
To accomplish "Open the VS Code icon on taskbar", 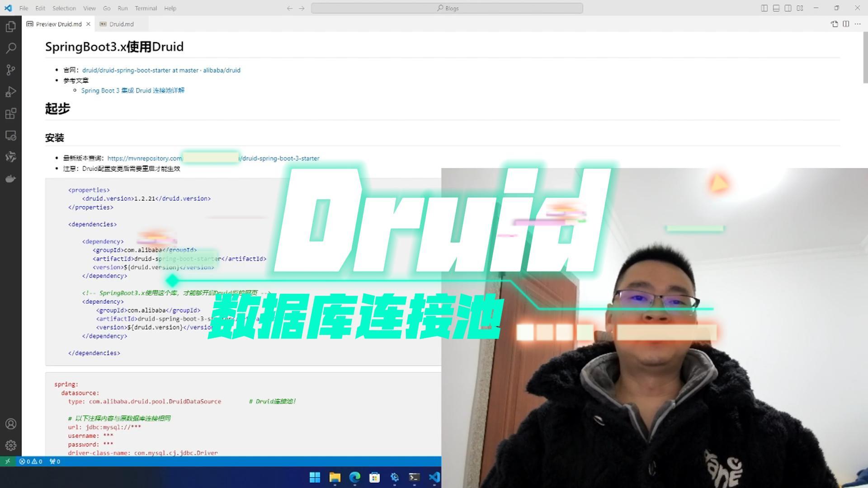I will point(434,477).
